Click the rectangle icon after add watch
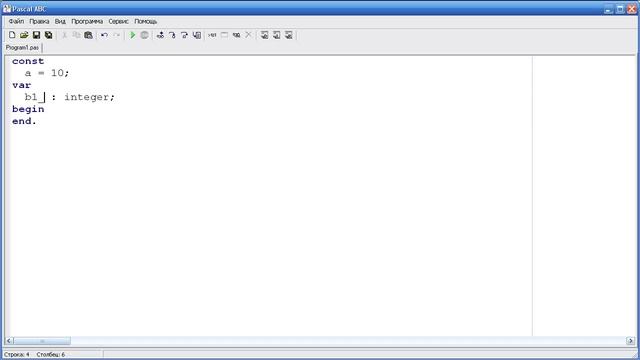 224,35
